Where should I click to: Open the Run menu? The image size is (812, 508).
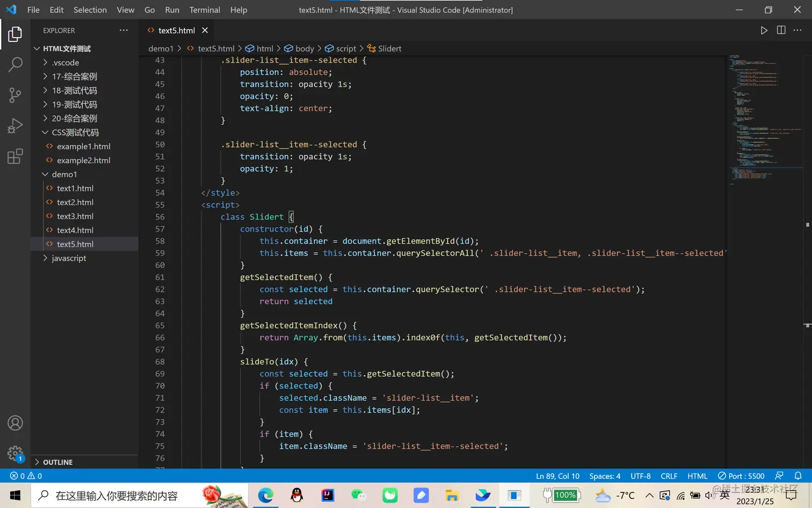[172, 10]
